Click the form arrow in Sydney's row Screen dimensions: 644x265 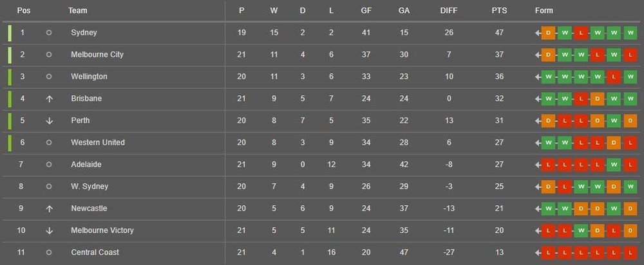click(x=536, y=33)
